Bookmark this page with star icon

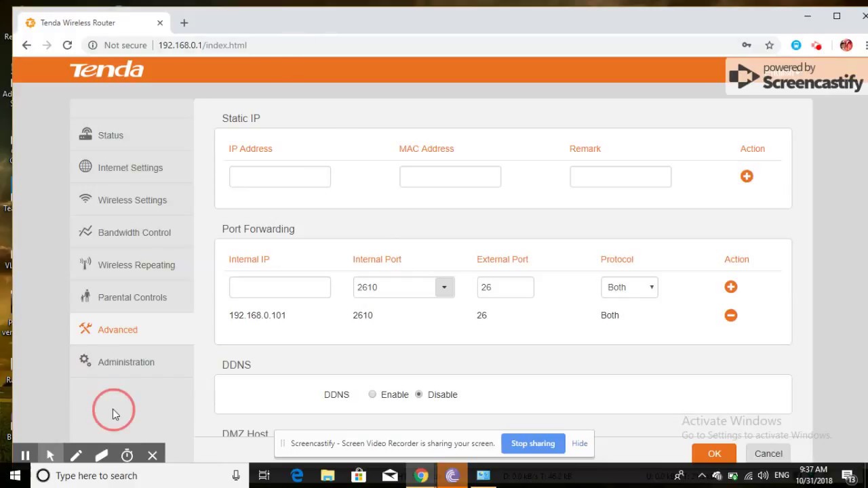(769, 45)
